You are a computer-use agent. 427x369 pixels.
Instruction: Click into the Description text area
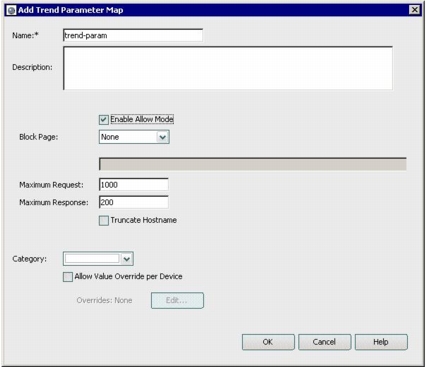pyautogui.click(x=228, y=68)
